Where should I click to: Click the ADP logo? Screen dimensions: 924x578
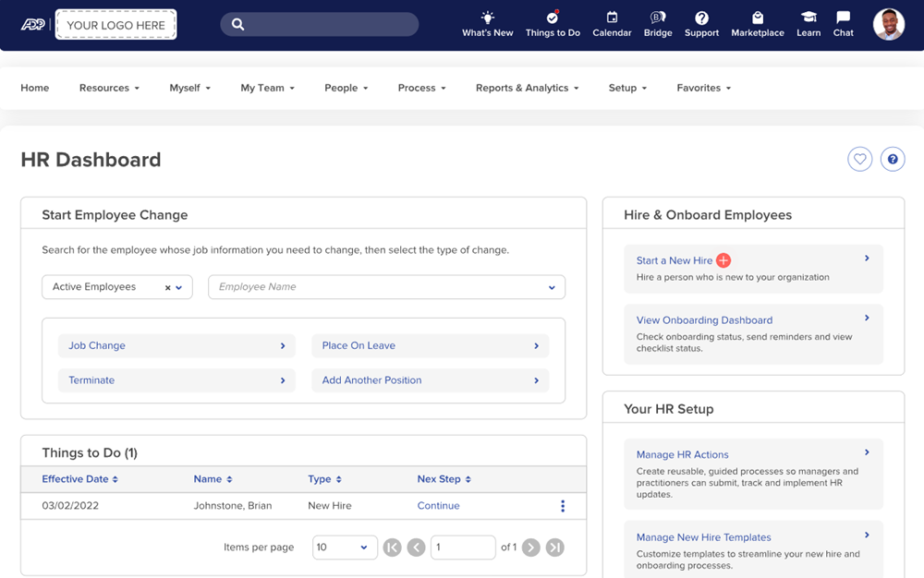[33, 25]
